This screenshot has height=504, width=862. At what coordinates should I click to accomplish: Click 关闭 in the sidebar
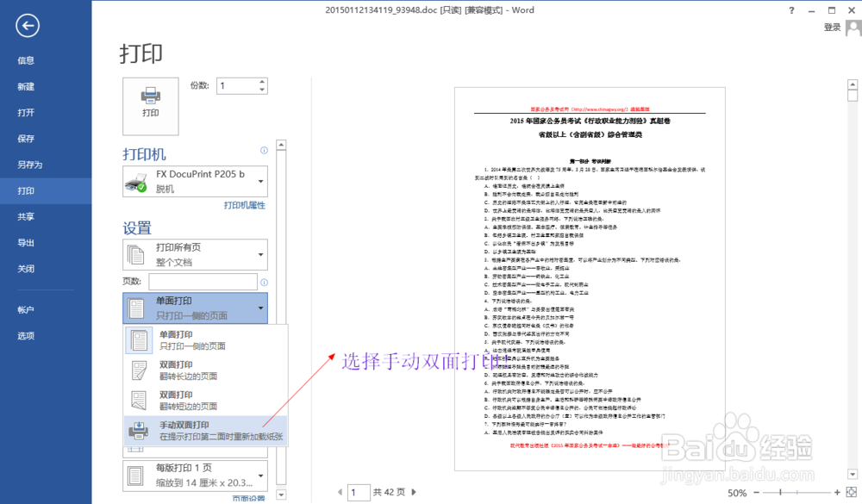tap(26, 269)
